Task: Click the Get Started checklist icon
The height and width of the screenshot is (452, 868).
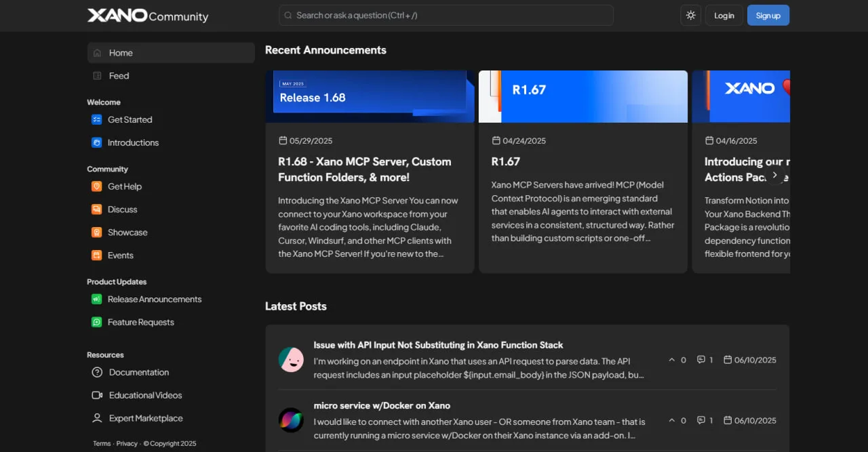Action: pos(96,120)
